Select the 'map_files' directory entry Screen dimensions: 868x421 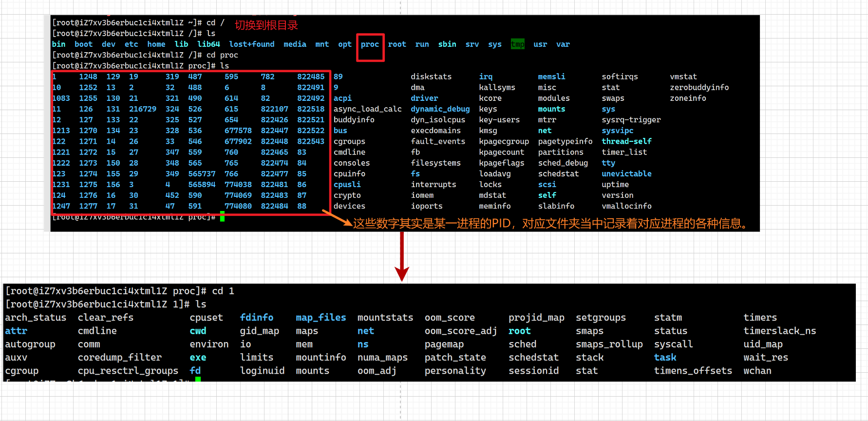tap(321, 318)
